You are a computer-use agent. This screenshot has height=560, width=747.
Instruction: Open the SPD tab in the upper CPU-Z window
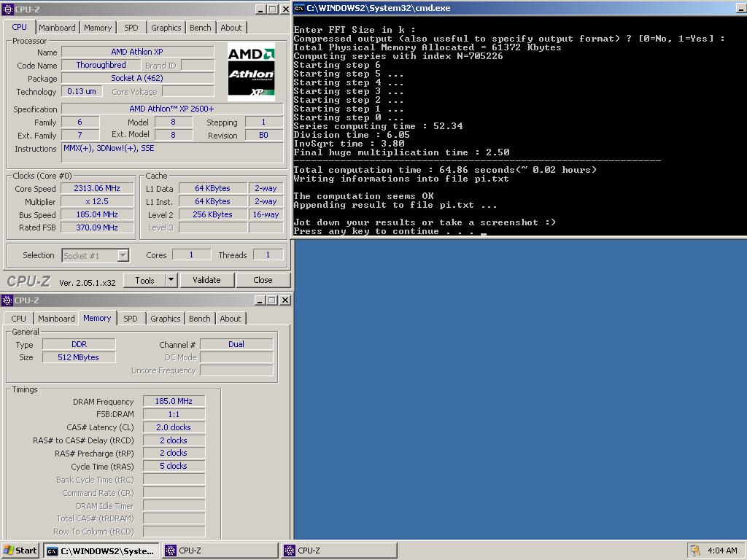[x=131, y=28]
